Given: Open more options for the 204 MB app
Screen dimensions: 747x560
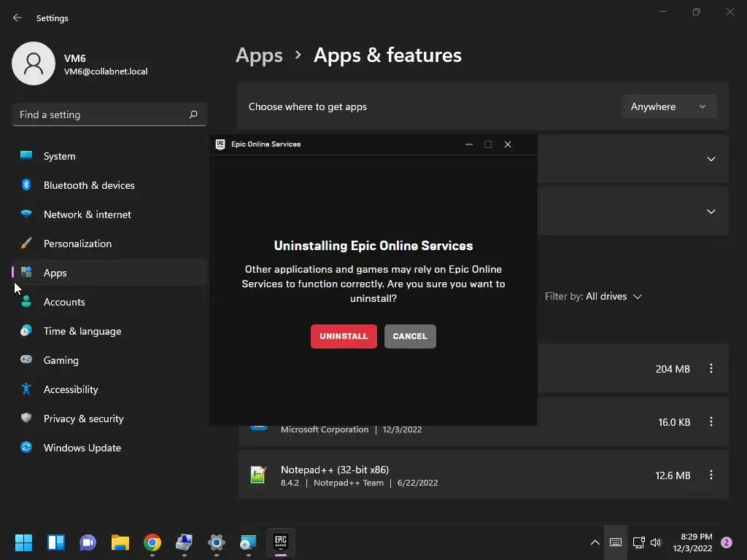Looking at the screenshot, I should (711, 368).
